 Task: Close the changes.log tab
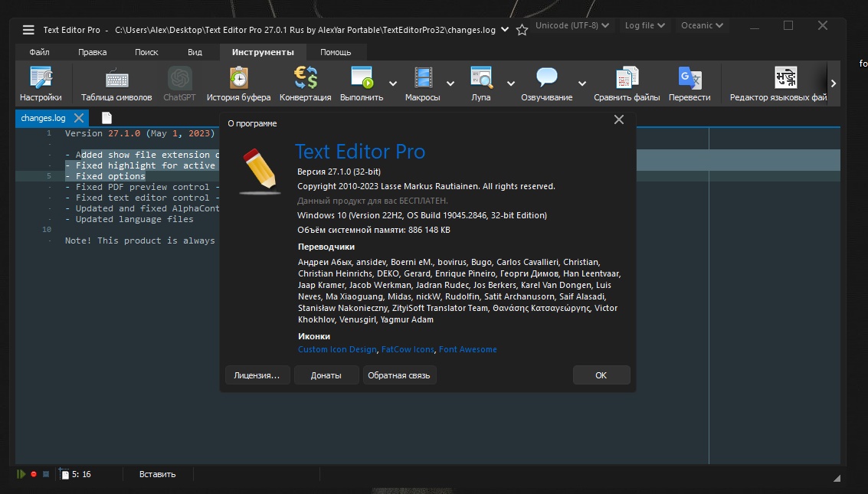coord(79,118)
